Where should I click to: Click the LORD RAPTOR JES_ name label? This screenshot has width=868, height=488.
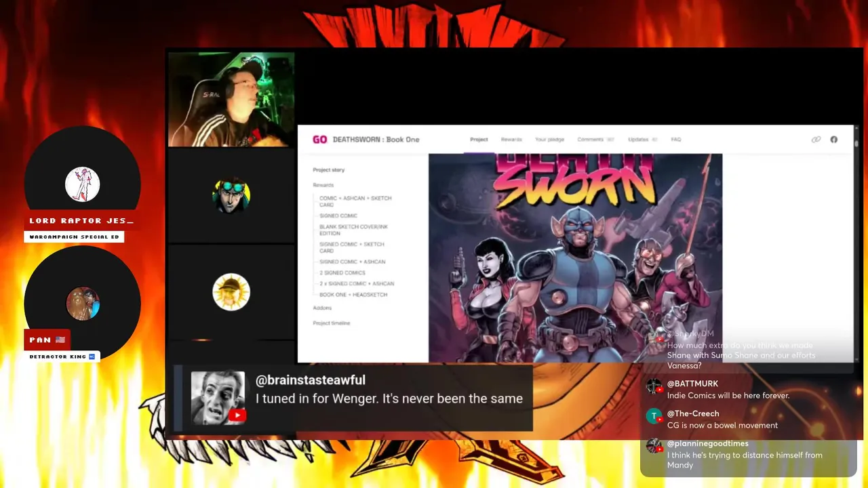pyautogui.click(x=81, y=221)
